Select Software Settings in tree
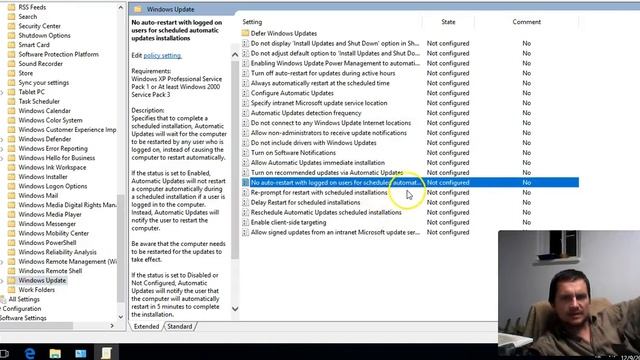The width and height of the screenshot is (640, 360). (23, 318)
